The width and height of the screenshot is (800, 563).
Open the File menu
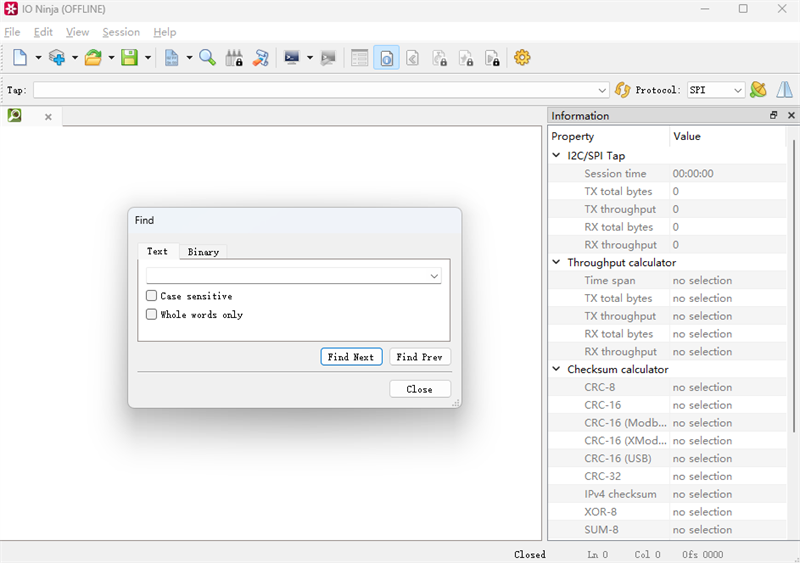pyautogui.click(x=12, y=32)
